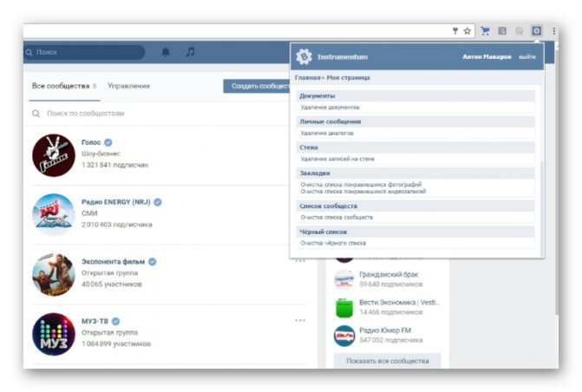Click the МУЗ-ТВ community avatar
582x392 pixels.
pos(54,334)
